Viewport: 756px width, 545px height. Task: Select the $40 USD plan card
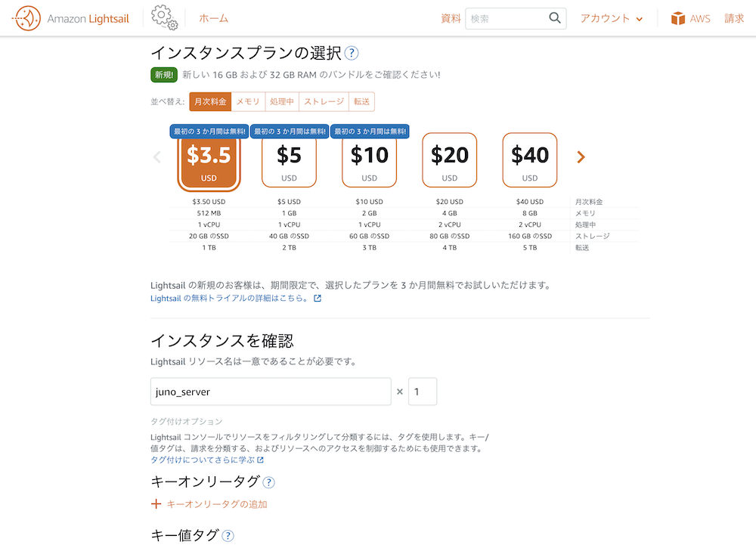530,160
